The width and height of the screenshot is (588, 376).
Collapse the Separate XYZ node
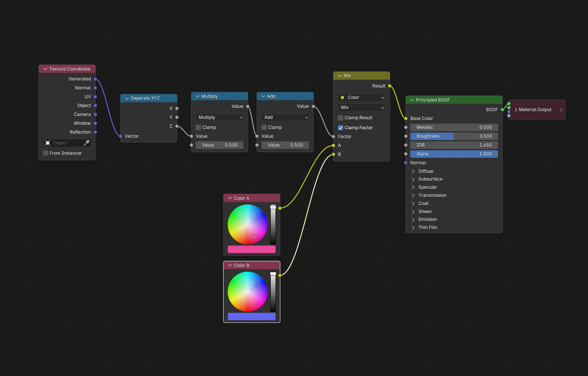(127, 98)
